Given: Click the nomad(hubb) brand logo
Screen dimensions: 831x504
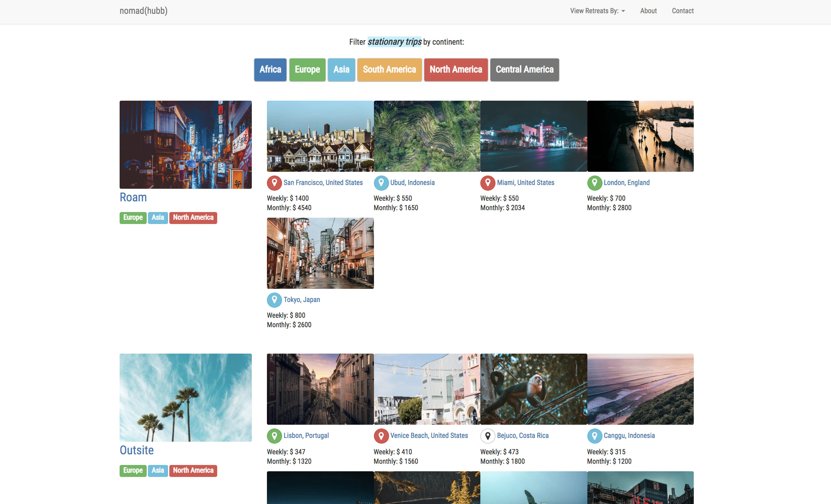Looking at the screenshot, I should point(143,11).
